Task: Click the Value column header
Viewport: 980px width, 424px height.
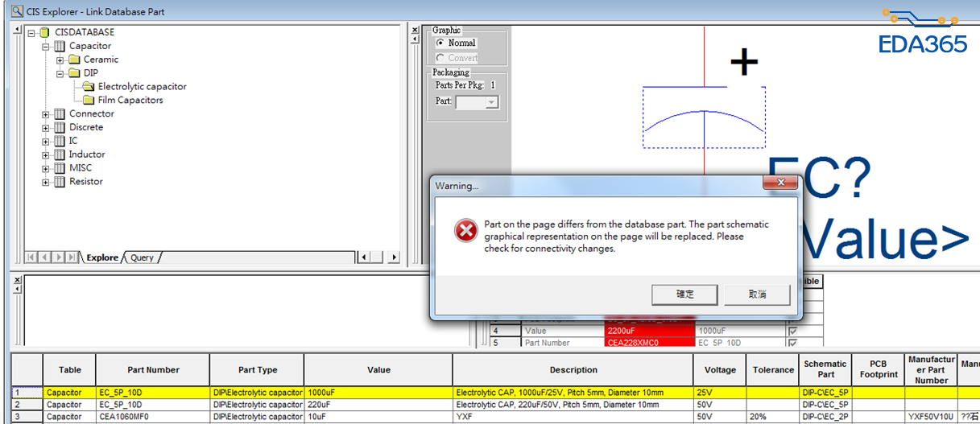Action: [378, 370]
